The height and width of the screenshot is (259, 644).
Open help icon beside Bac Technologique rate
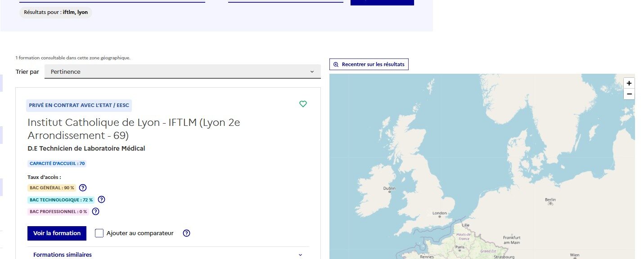pos(101,200)
